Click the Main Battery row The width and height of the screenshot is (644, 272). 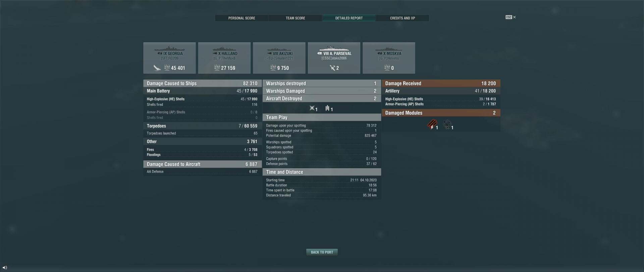[202, 91]
